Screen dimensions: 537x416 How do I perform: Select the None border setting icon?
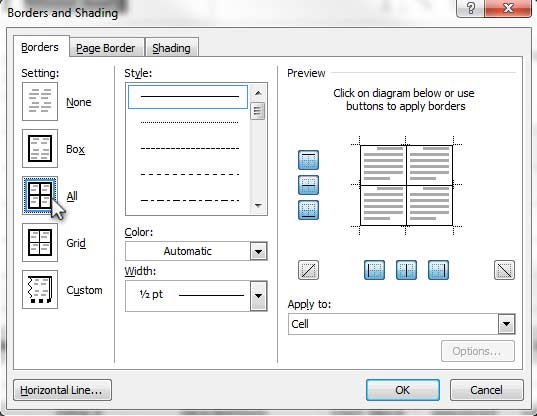coord(40,101)
